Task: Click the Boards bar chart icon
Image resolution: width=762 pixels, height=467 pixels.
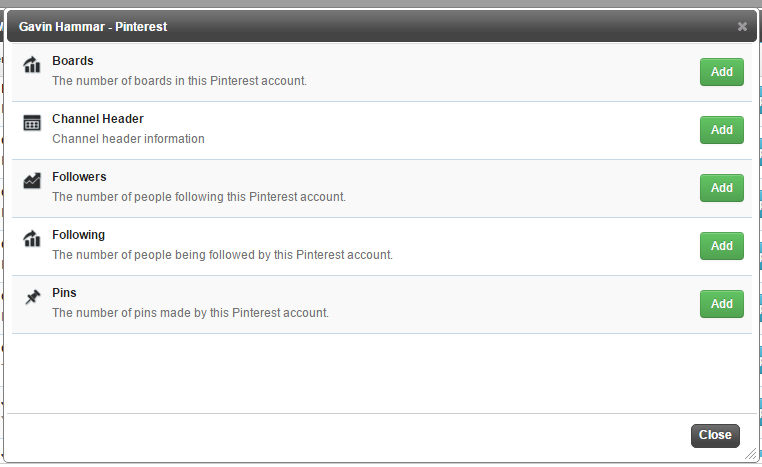Action: (x=32, y=64)
